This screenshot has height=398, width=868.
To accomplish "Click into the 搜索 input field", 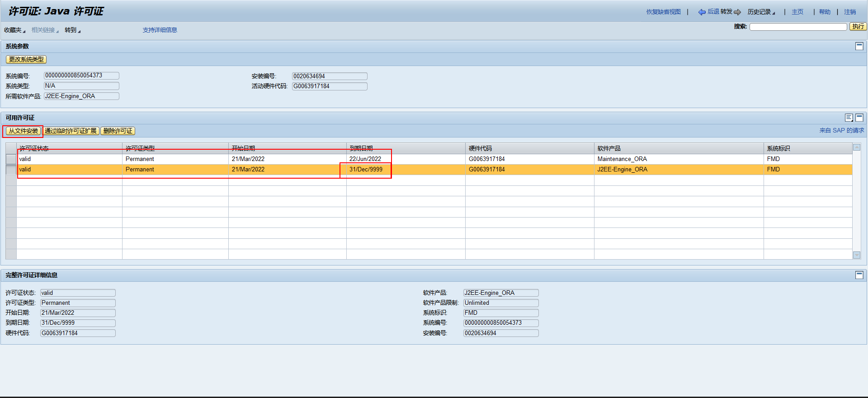I will pos(798,27).
